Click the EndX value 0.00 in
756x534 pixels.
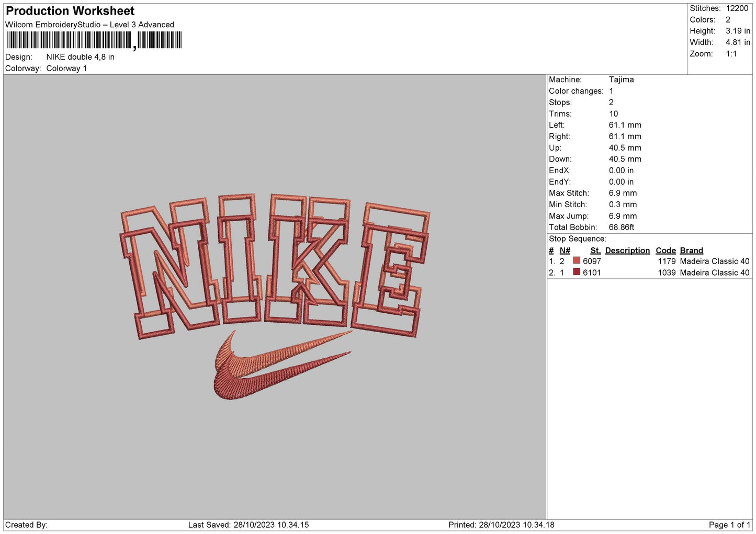(x=621, y=171)
